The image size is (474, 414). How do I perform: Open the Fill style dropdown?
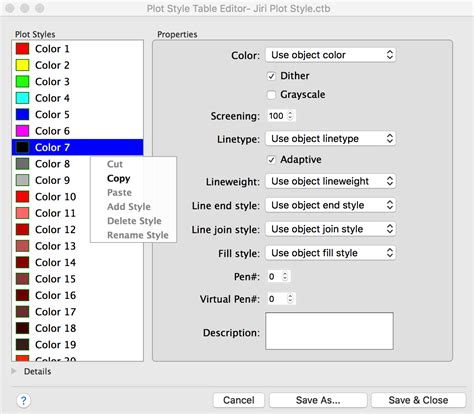click(x=330, y=253)
